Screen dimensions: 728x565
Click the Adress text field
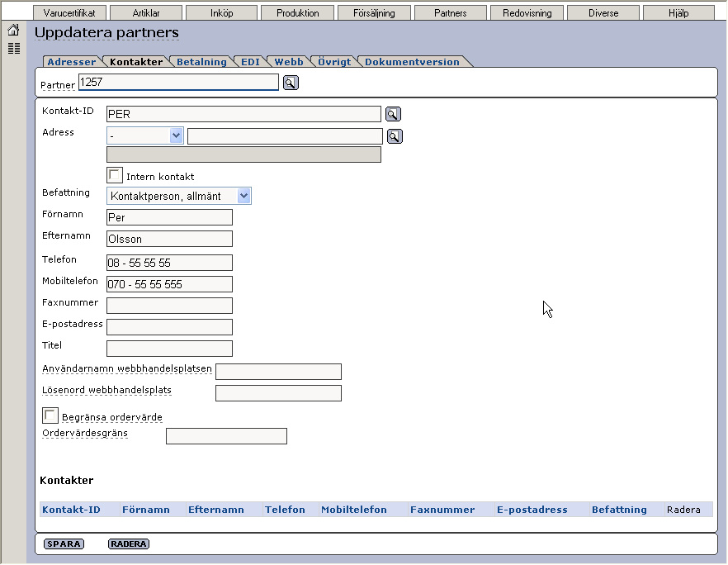tap(285, 136)
